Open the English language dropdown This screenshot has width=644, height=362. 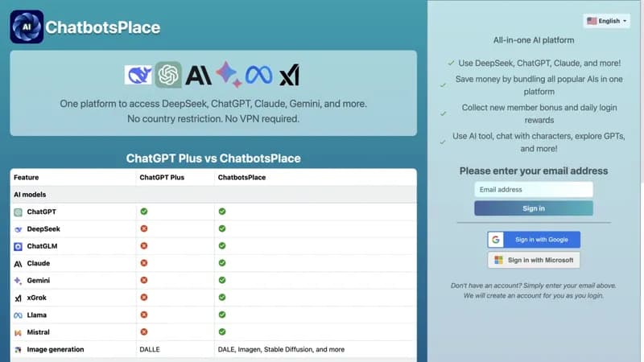pos(607,21)
